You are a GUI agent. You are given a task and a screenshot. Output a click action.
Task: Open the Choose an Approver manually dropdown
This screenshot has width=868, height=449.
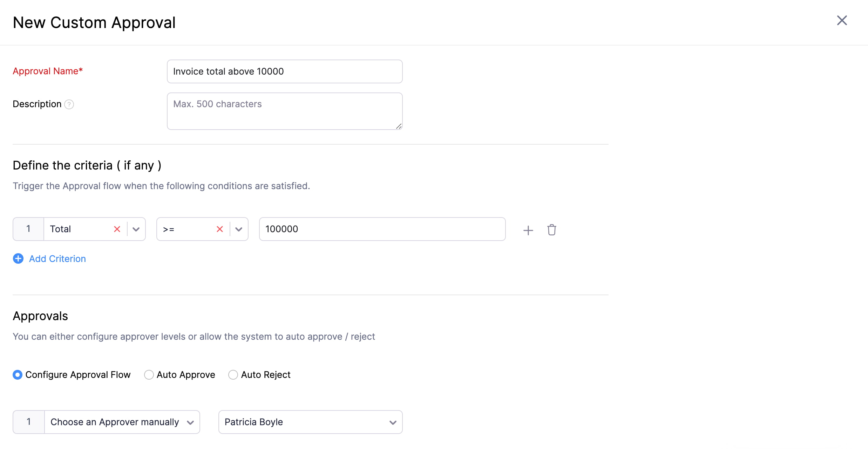[x=190, y=422]
